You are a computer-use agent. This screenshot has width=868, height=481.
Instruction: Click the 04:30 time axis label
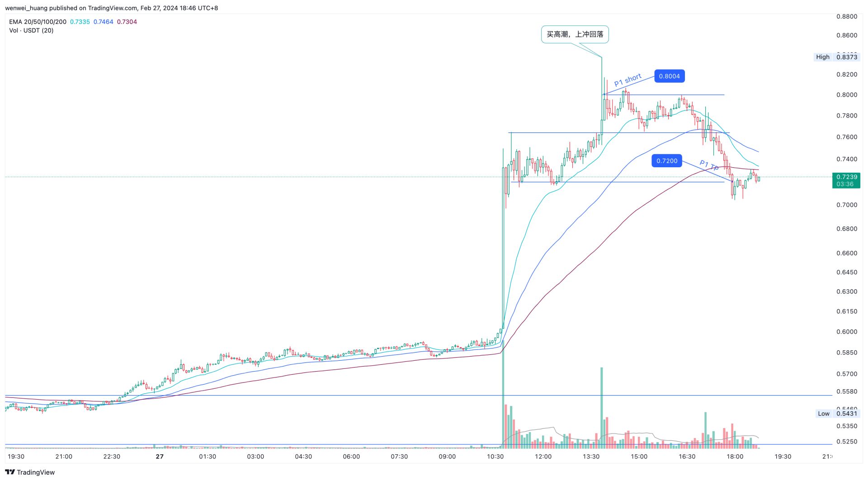(303, 457)
